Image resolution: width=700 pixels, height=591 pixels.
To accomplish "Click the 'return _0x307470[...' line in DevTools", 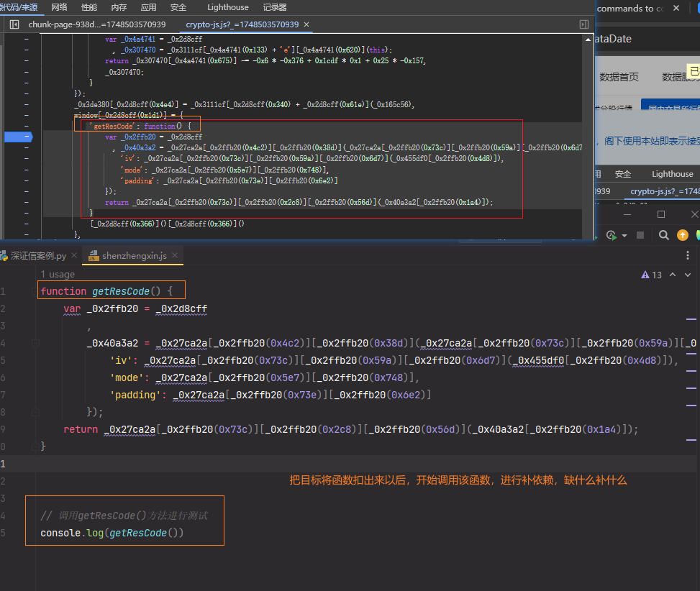I will tap(265, 60).
